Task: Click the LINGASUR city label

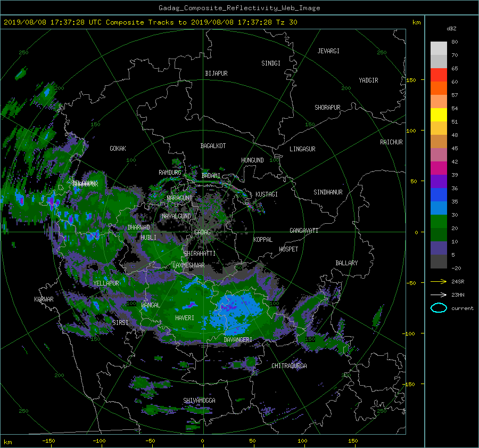Action: coord(302,149)
